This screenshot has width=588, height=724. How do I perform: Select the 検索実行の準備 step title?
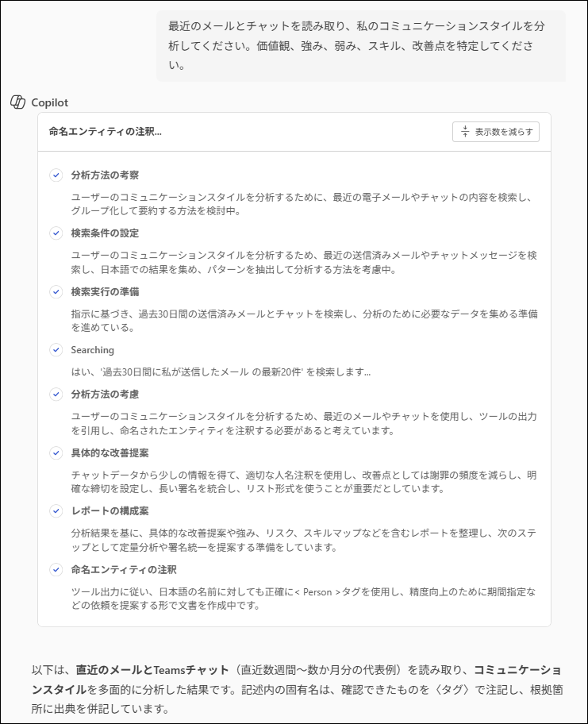point(105,292)
